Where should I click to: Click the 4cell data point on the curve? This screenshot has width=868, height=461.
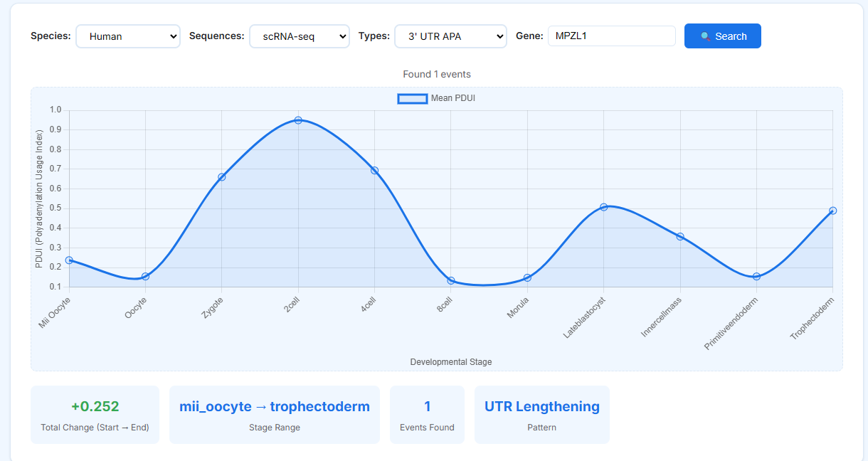click(374, 171)
